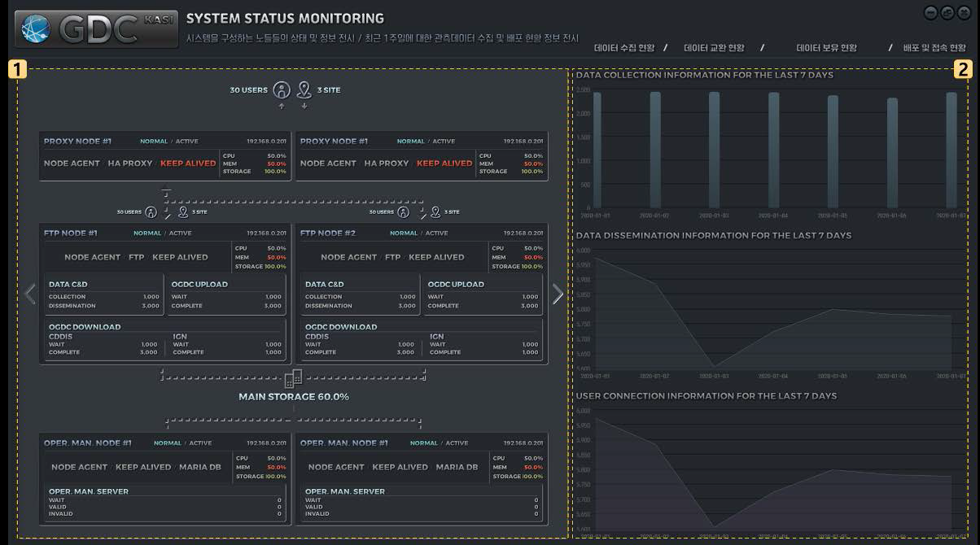Open the 배포 및 접속 현황 menu
The image size is (980, 545).
click(934, 48)
